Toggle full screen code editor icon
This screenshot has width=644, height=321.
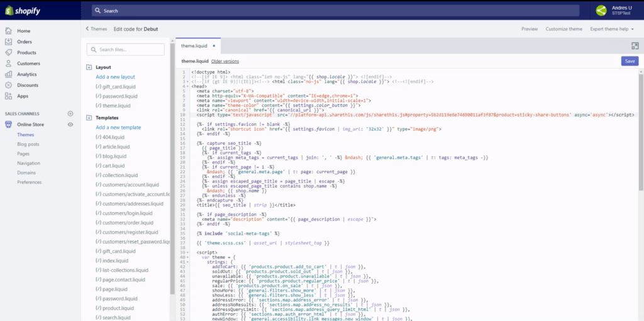pos(635,46)
